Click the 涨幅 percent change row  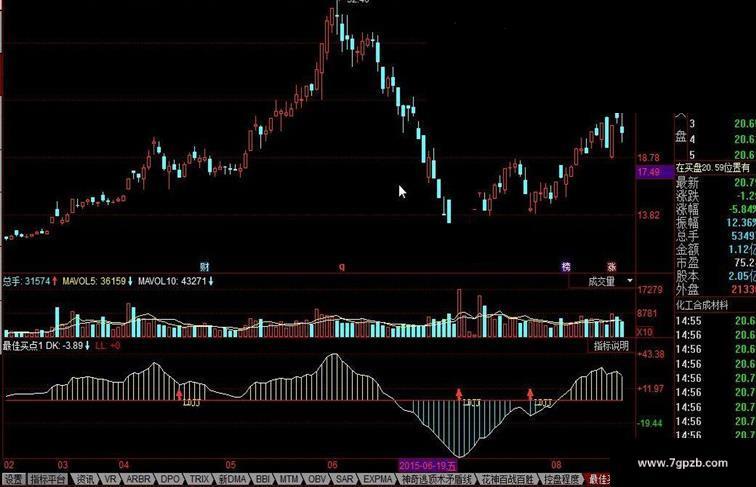(x=715, y=209)
